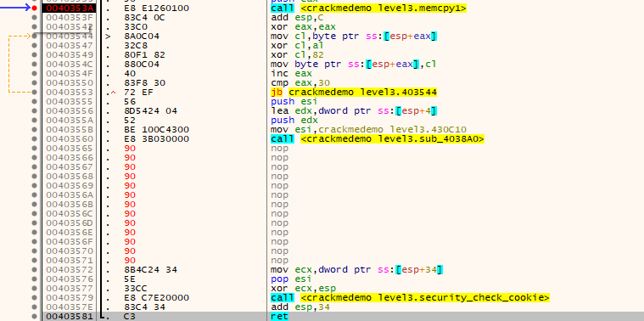Image resolution: width=644 pixels, height=321 pixels.
Task: Select address 00403576
Action: 69,279
